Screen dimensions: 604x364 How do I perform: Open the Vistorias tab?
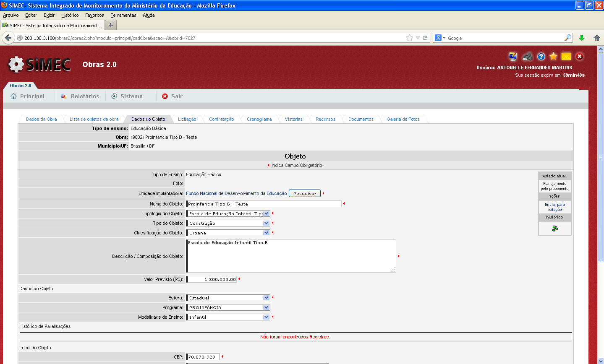[x=294, y=119]
